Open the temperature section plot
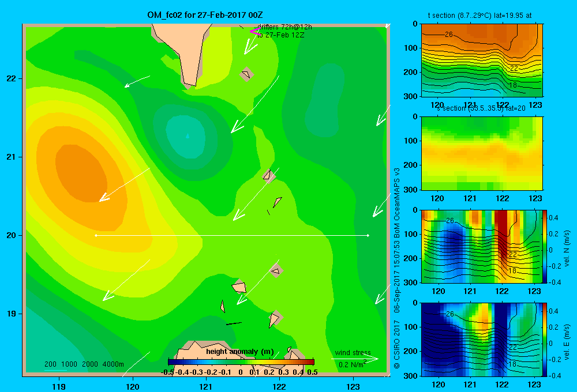This screenshot has height=392, width=577. pos(482,61)
